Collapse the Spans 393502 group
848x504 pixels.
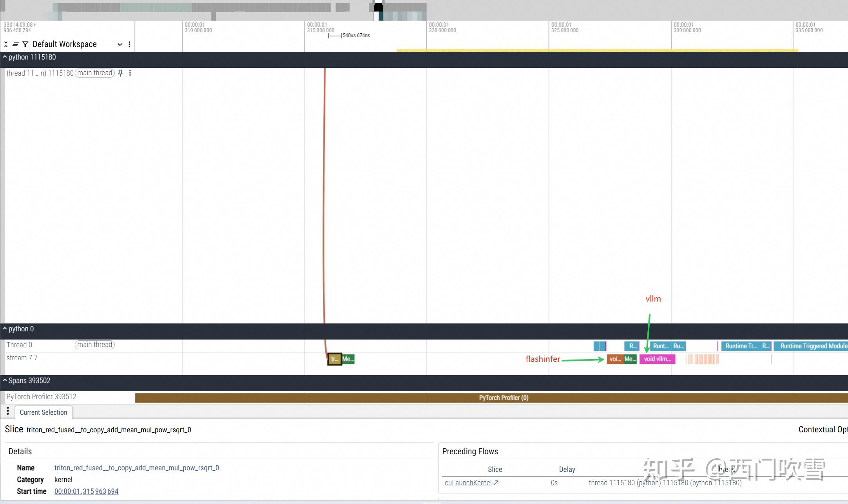point(5,381)
